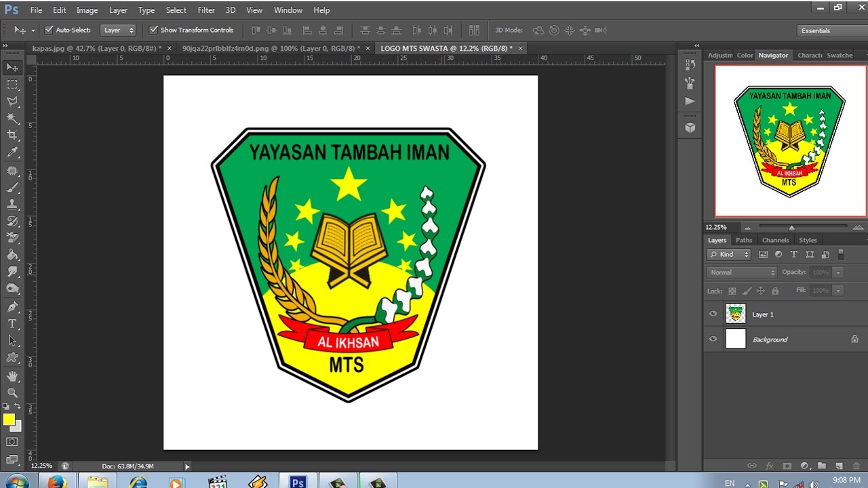868x488 pixels.
Task: Select the Crop tool
Action: click(x=12, y=136)
